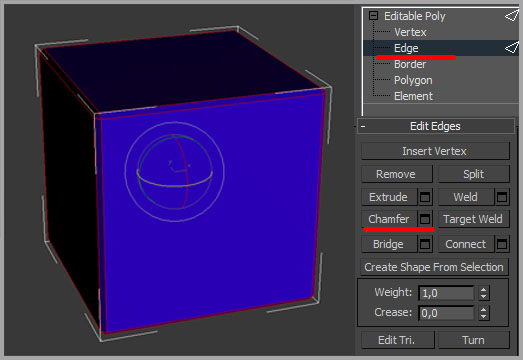The height and width of the screenshot is (360, 523).
Task: Click the Split button
Action: click(x=474, y=174)
